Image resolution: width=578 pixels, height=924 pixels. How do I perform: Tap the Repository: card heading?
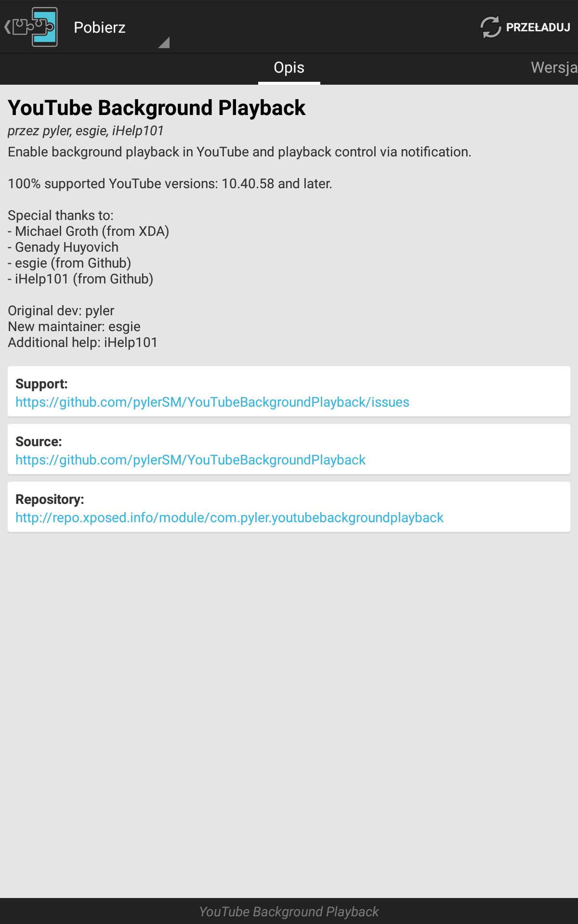(x=50, y=500)
